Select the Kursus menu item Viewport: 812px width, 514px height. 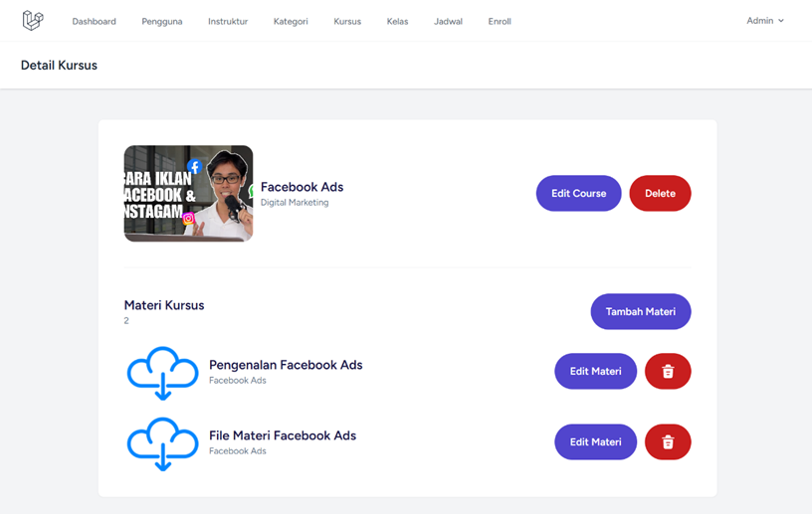pos(347,21)
